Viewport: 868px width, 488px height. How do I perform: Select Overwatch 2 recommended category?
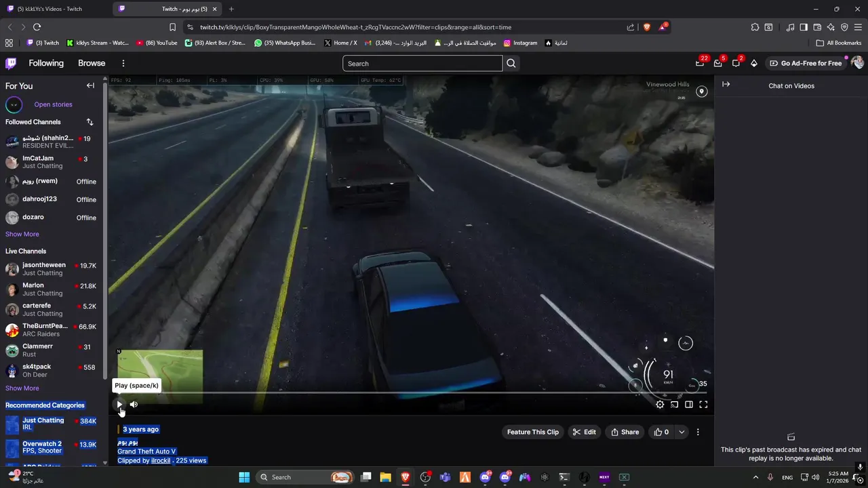pos(51,447)
